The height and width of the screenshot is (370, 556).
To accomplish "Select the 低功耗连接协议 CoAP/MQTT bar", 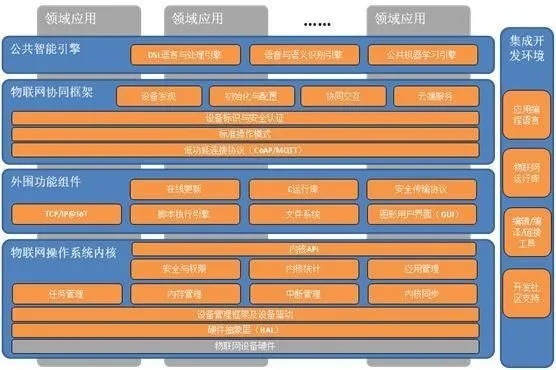I will click(x=245, y=150).
